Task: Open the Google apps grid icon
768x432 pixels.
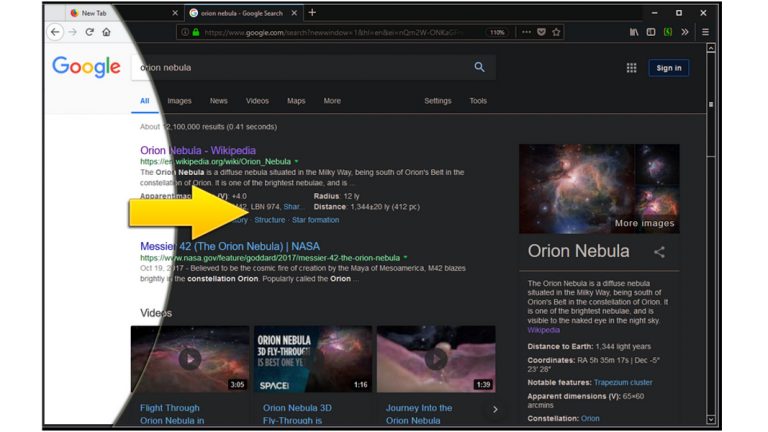Action: 631,68
